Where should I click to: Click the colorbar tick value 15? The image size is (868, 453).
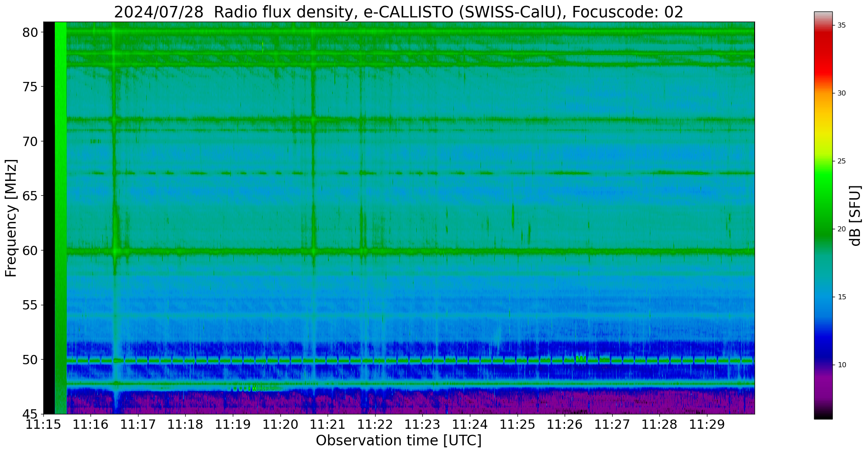click(841, 297)
